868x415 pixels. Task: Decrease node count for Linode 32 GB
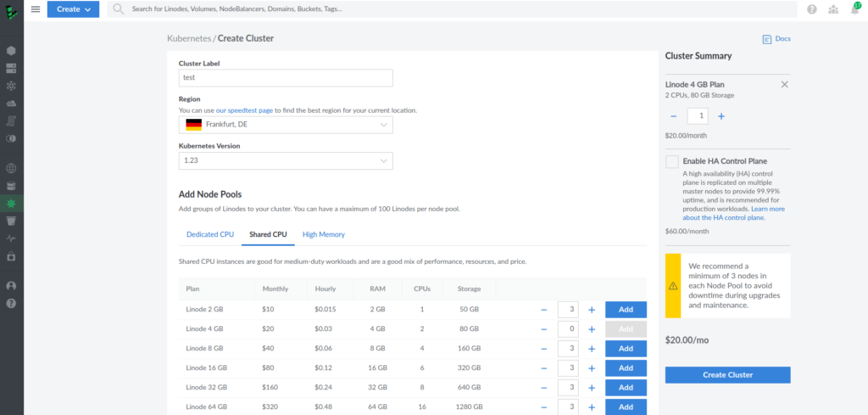(544, 387)
